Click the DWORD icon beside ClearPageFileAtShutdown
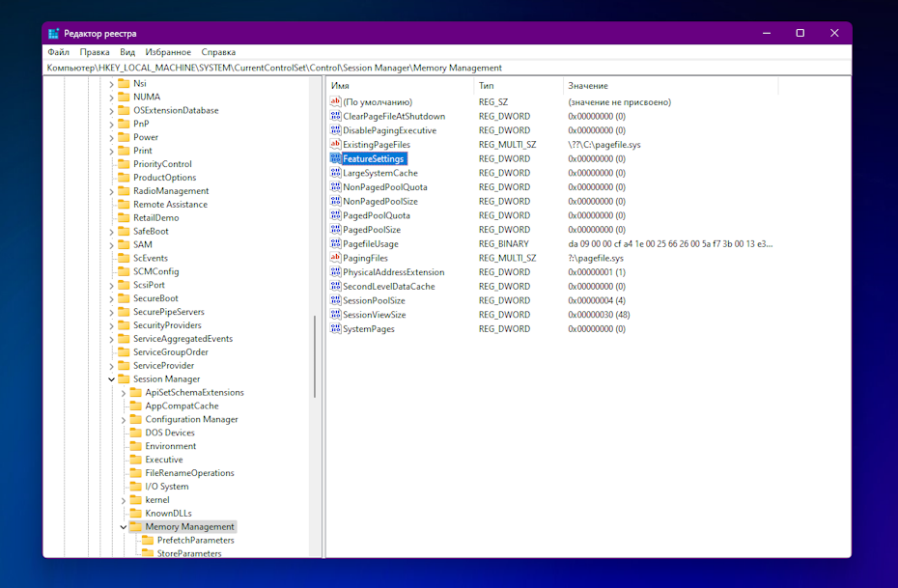898x588 pixels. 336,116
